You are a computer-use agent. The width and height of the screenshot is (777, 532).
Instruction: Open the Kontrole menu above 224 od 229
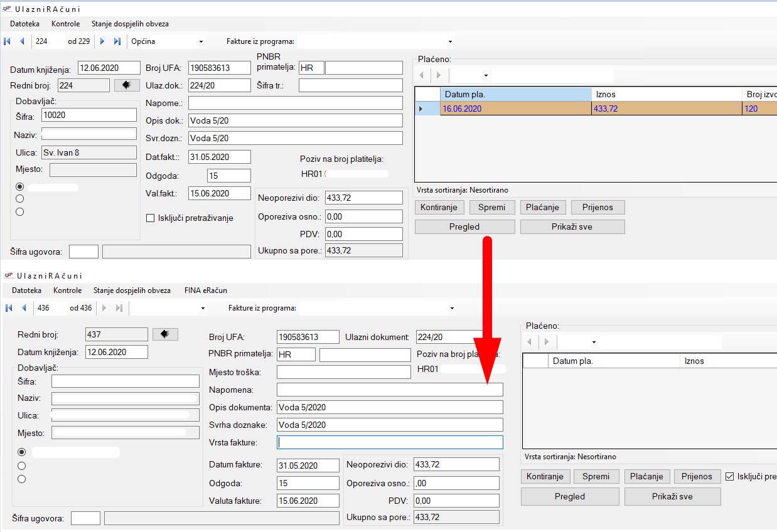(x=65, y=24)
